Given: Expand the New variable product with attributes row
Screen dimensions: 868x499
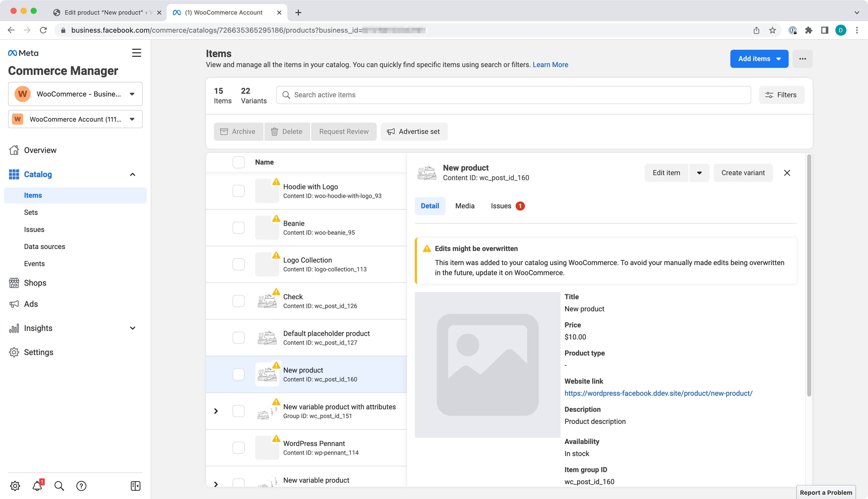Looking at the screenshot, I should tap(216, 411).
